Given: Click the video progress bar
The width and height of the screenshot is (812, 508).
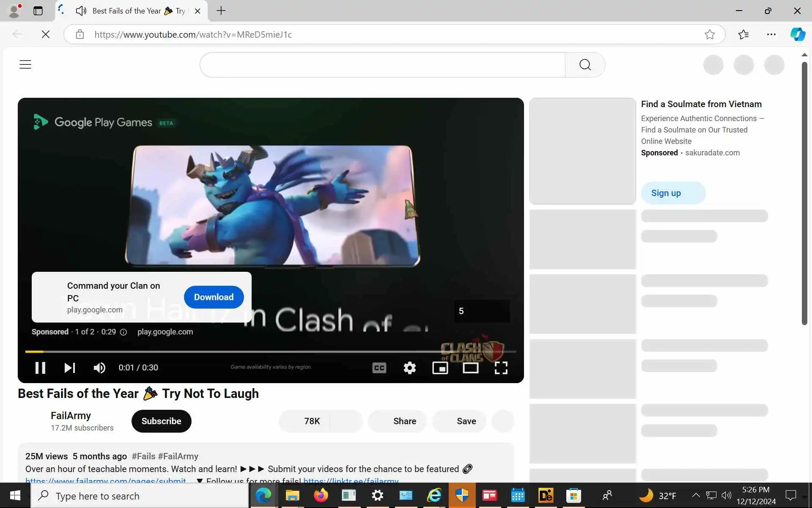Looking at the screenshot, I should point(271,351).
